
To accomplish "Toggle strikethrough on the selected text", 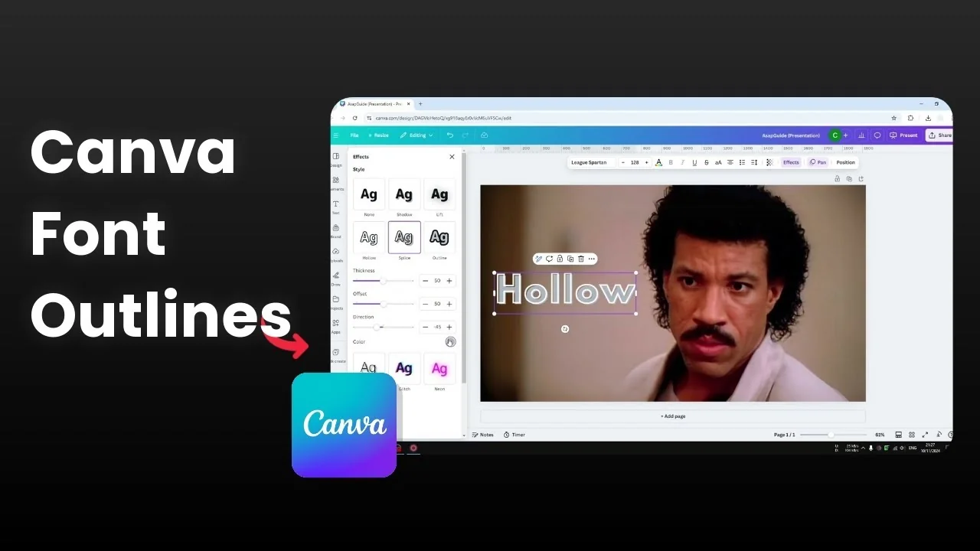I will point(706,162).
